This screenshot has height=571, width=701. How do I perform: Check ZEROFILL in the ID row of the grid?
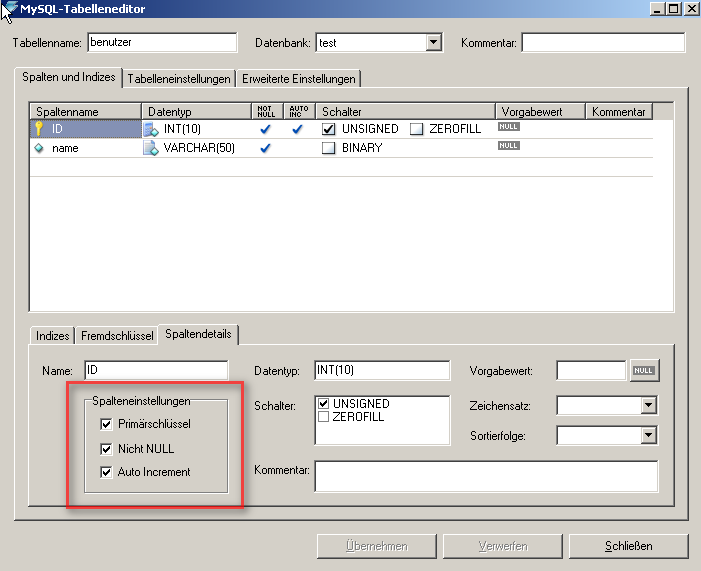(416, 129)
